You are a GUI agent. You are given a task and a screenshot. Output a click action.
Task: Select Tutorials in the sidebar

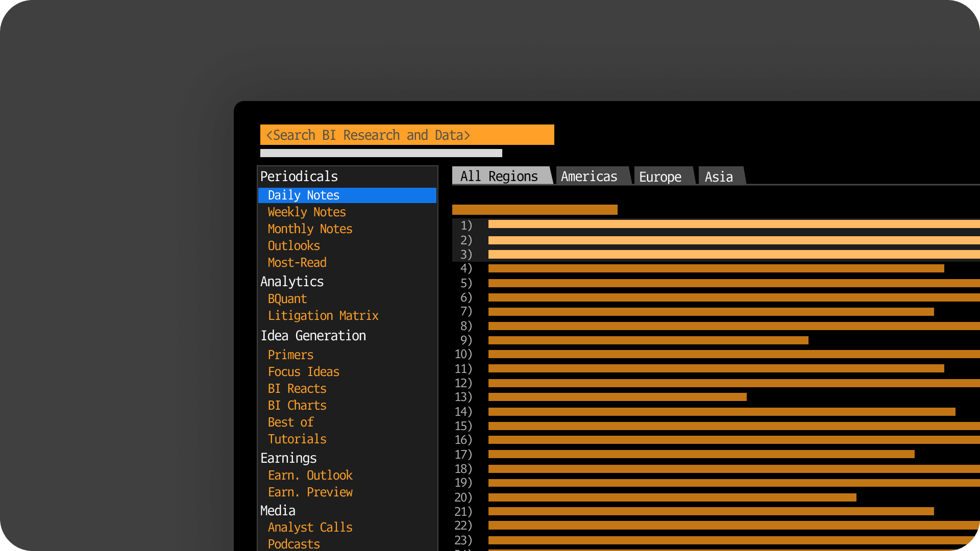[x=297, y=439]
